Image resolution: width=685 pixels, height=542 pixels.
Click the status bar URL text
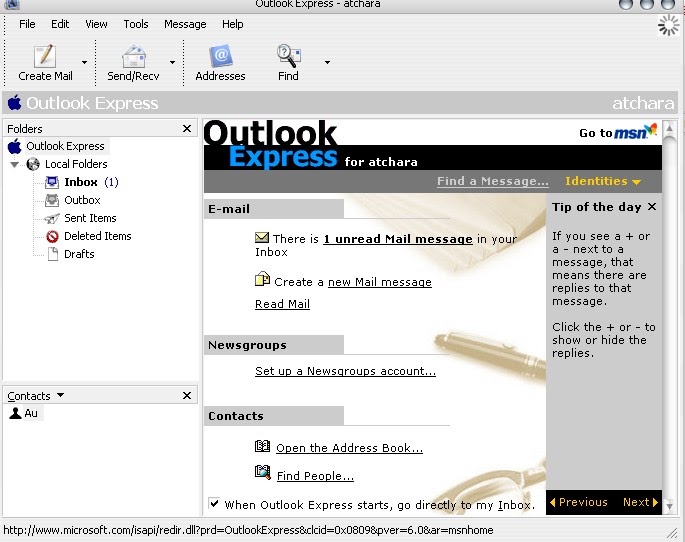[248, 530]
